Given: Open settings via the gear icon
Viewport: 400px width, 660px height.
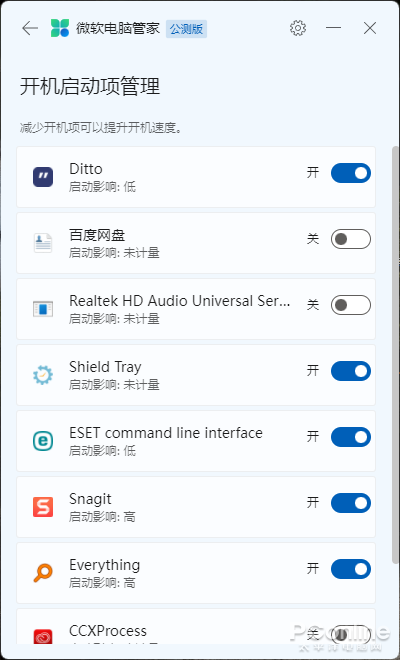Looking at the screenshot, I should click(x=298, y=28).
